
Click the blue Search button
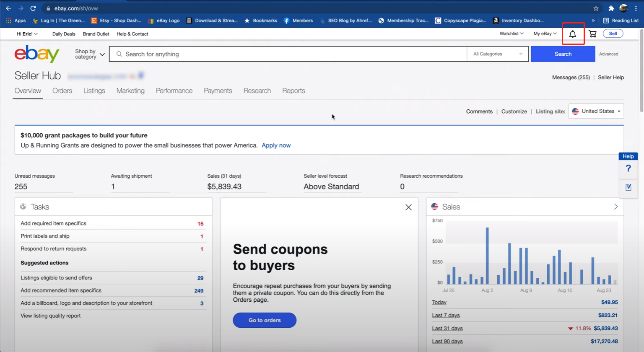(x=563, y=54)
